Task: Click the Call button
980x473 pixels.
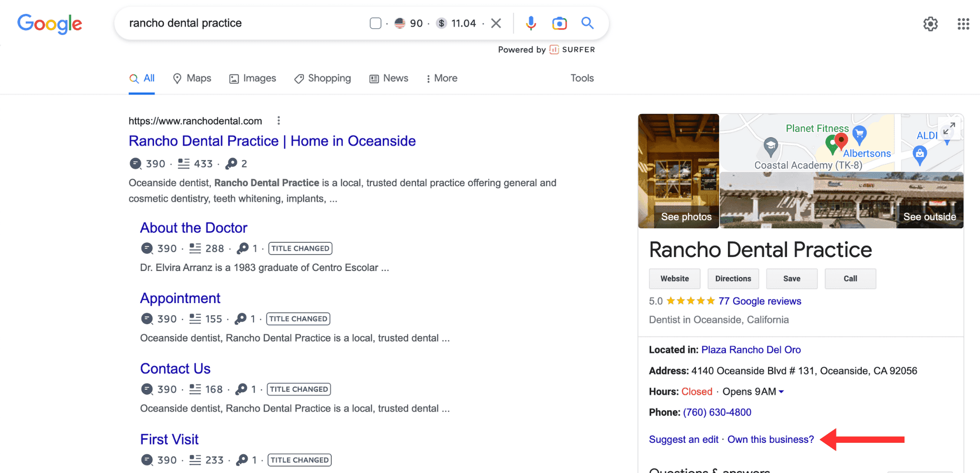Action: click(x=850, y=279)
